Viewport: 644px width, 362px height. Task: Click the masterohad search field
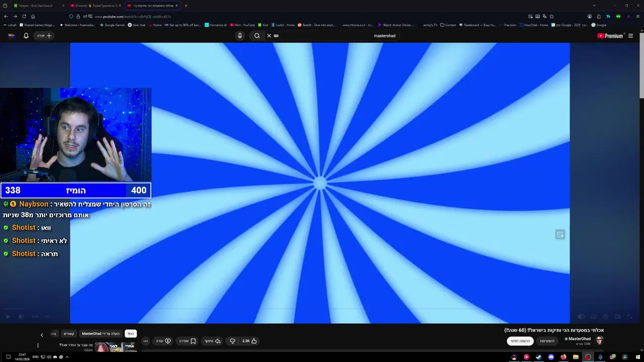click(335, 36)
